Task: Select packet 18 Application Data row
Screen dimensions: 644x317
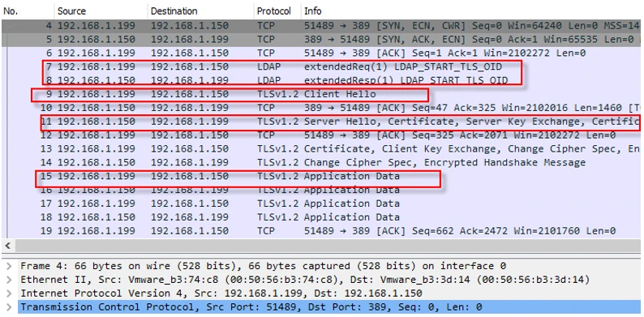Action: coord(322,217)
